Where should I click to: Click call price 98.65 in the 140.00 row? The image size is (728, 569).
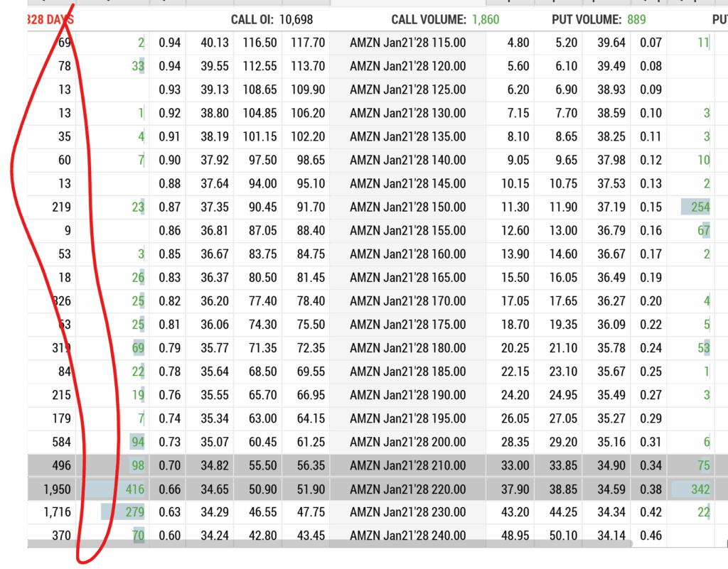[311, 161]
